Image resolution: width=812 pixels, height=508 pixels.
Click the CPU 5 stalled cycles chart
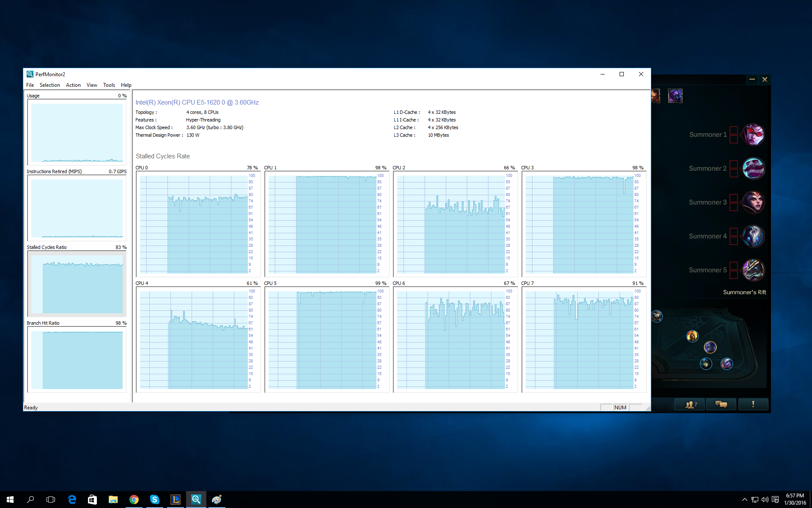tap(326, 340)
